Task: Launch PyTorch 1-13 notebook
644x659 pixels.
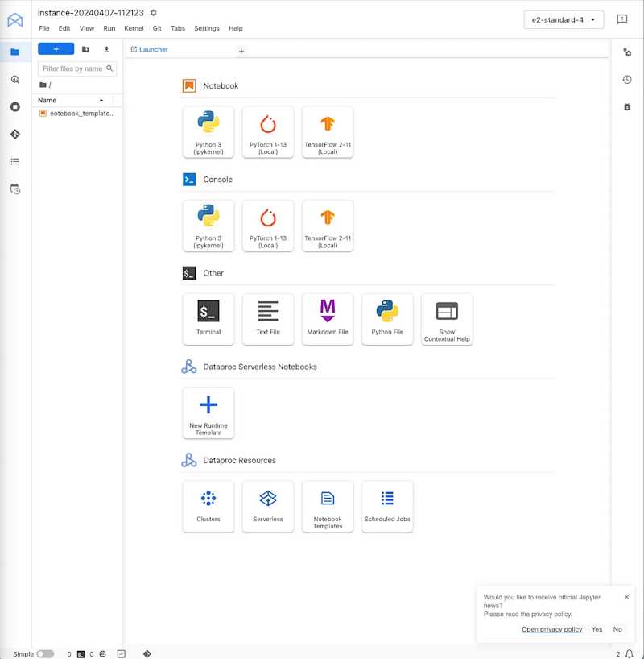Action: [x=268, y=132]
